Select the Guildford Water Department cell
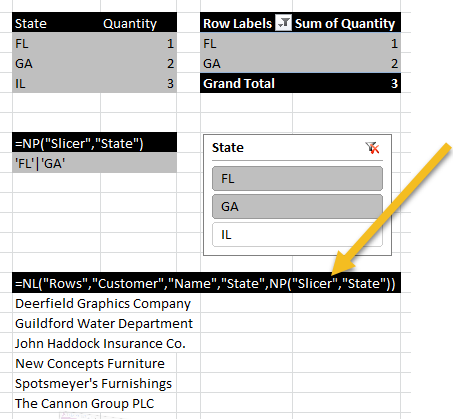This screenshot has width=453, height=419. [x=106, y=323]
